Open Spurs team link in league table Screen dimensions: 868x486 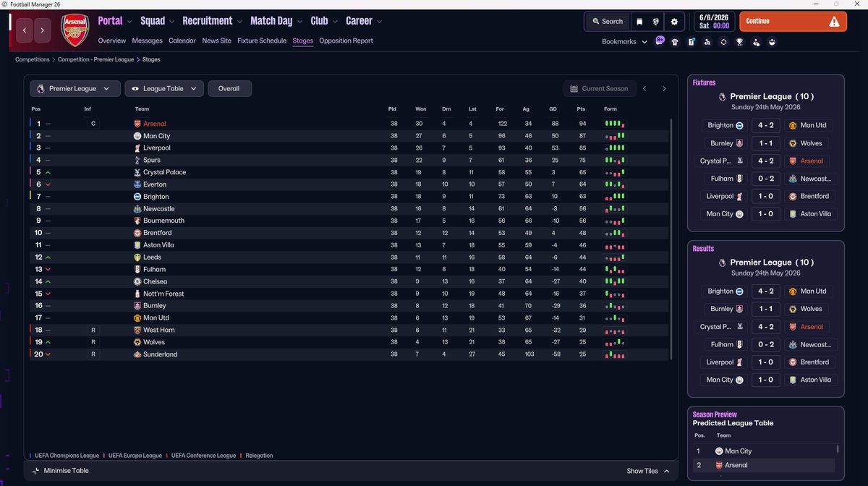click(152, 160)
